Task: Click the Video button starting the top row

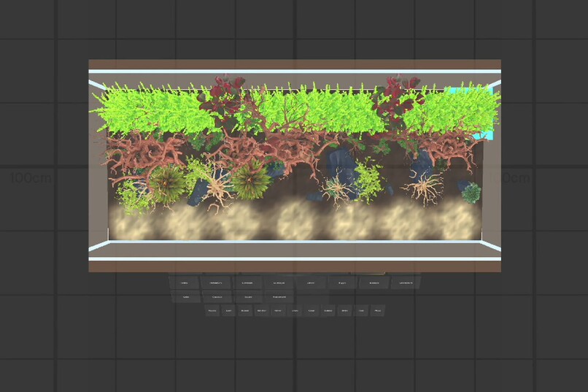Action: [x=185, y=283]
